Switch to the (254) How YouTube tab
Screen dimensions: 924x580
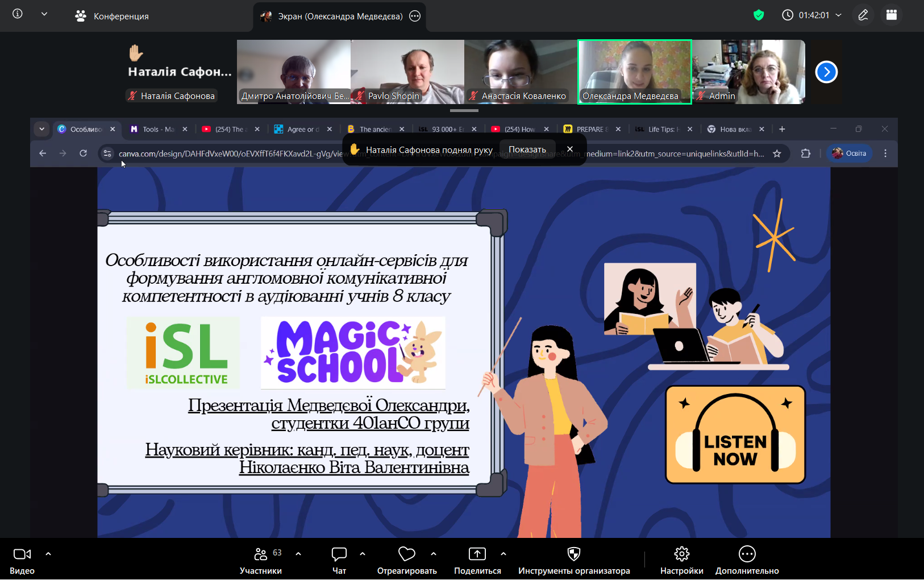(x=519, y=129)
